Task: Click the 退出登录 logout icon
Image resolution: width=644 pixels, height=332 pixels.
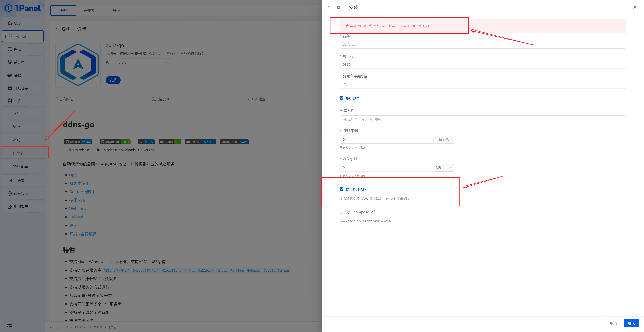Action: click(x=10, y=206)
